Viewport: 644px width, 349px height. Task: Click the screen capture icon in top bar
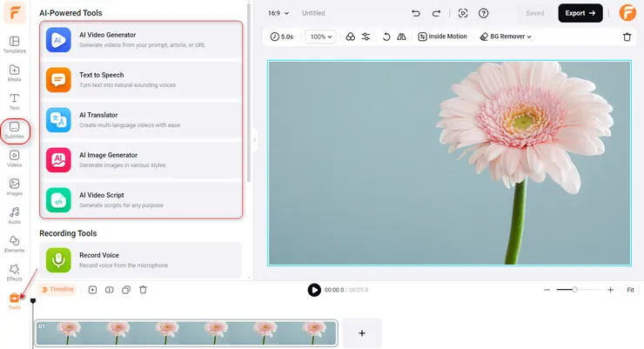pos(463,13)
